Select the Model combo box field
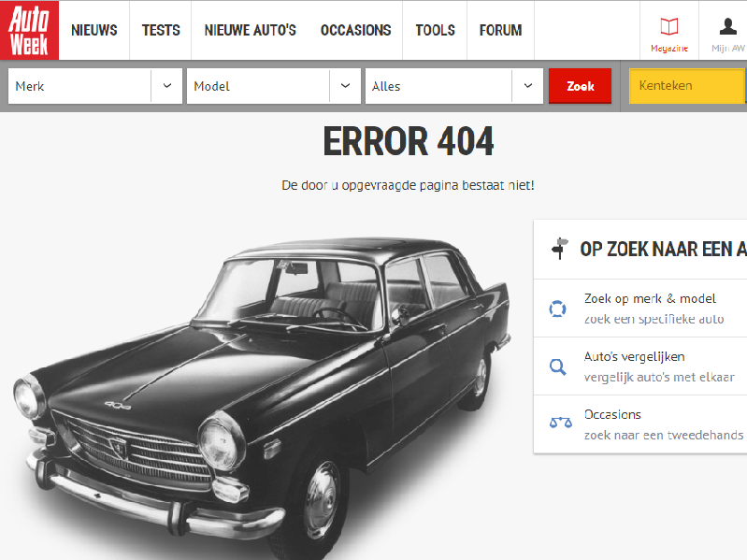The height and width of the screenshot is (560, 747). (274, 86)
